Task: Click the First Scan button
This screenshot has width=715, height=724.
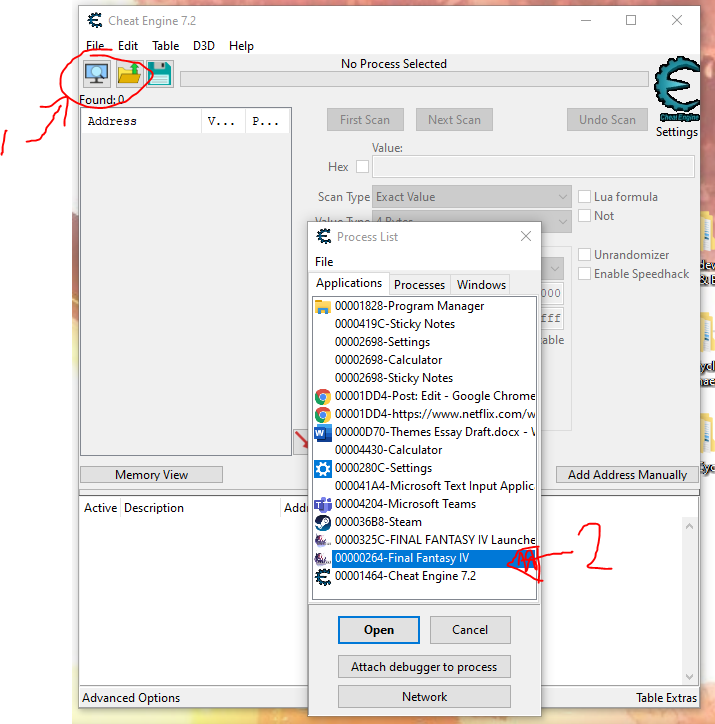Action: (x=365, y=120)
